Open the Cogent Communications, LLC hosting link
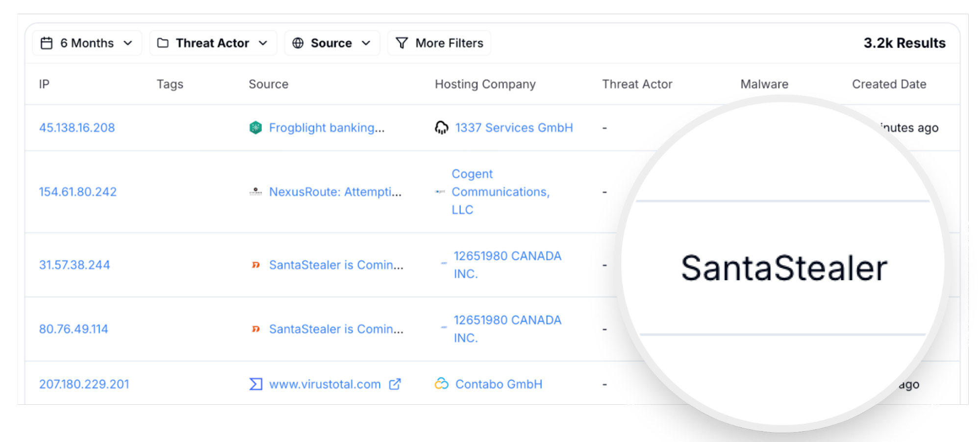Screen dimensions: 980x442 (500, 192)
